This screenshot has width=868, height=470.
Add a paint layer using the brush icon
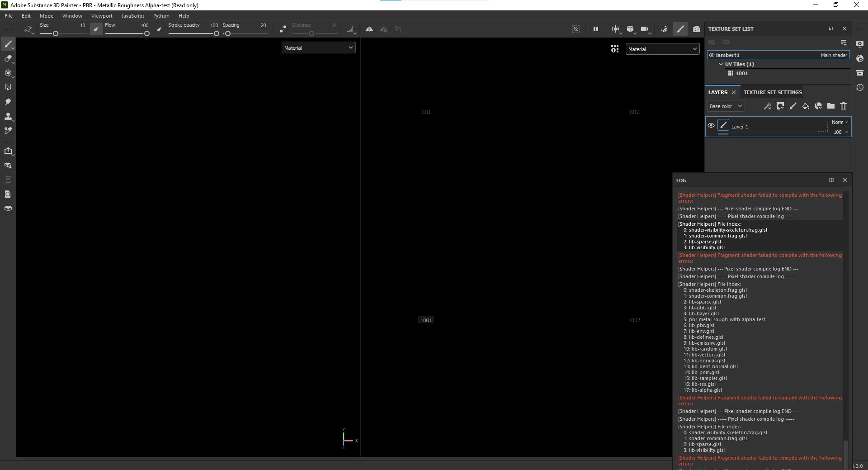(793, 106)
